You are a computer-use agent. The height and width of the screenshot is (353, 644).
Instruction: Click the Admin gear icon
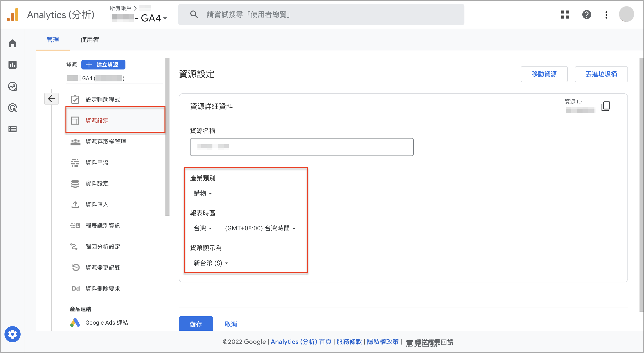(x=13, y=334)
